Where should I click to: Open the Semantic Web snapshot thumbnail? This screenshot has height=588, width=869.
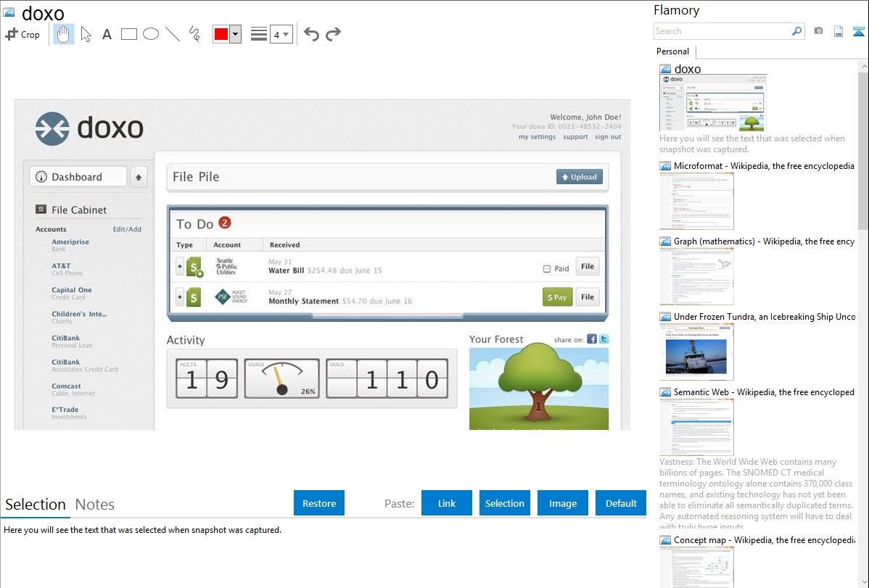[696, 427]
